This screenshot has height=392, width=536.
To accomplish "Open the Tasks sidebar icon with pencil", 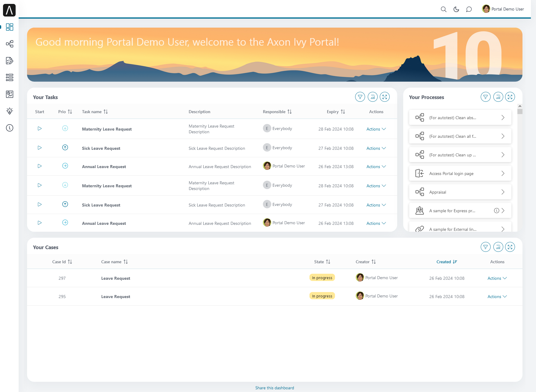I will pos(10,61).
